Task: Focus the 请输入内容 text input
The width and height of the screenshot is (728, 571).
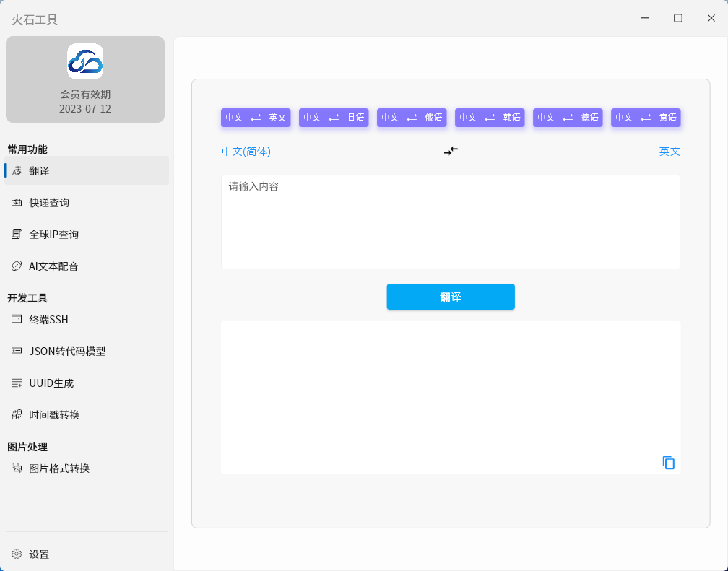Action: [x=451, y=222]
